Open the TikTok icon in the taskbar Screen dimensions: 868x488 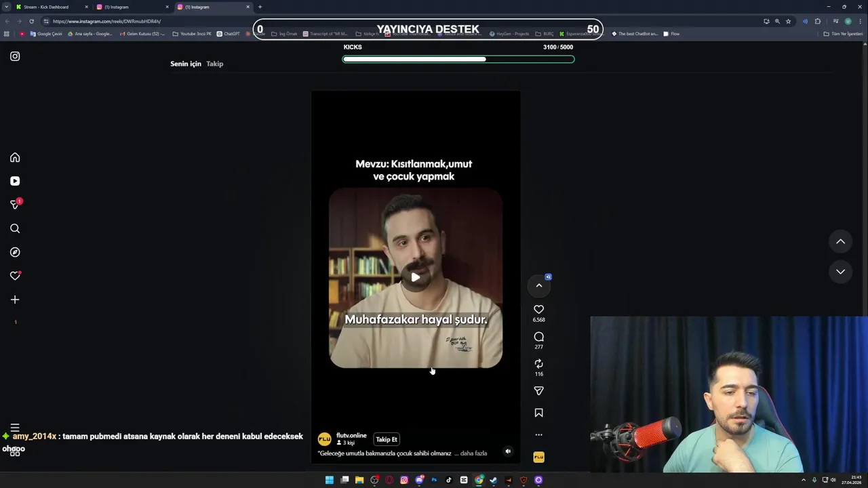(x=448, y=480)
